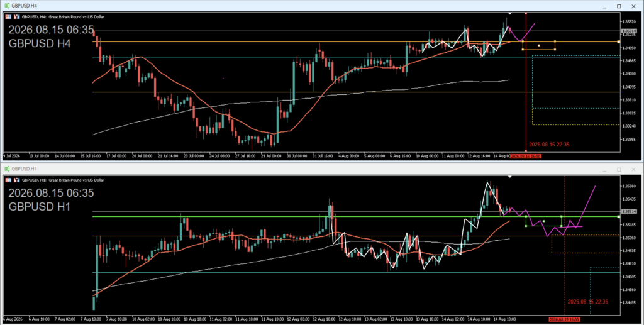
Task: Select the orange rectangle's center handle on H4 chart
Action: click(539, 45)
